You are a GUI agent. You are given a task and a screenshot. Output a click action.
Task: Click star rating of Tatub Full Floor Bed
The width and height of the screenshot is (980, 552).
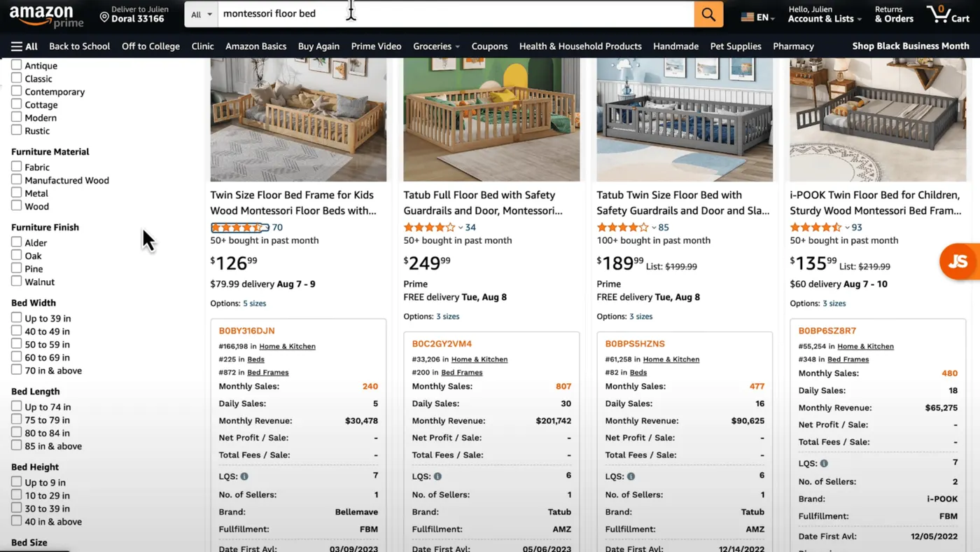coord(429,228)
